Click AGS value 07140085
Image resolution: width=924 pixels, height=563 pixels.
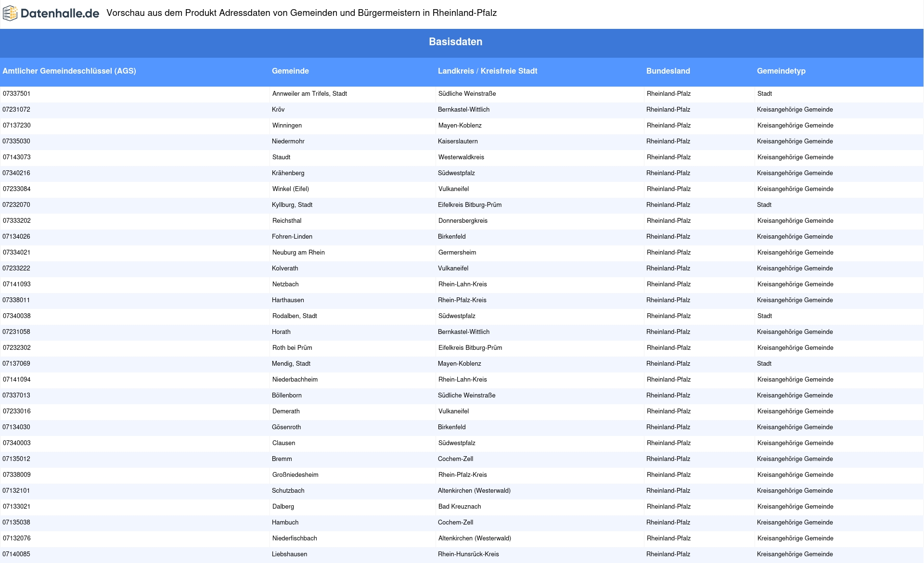tap(16, 554)
